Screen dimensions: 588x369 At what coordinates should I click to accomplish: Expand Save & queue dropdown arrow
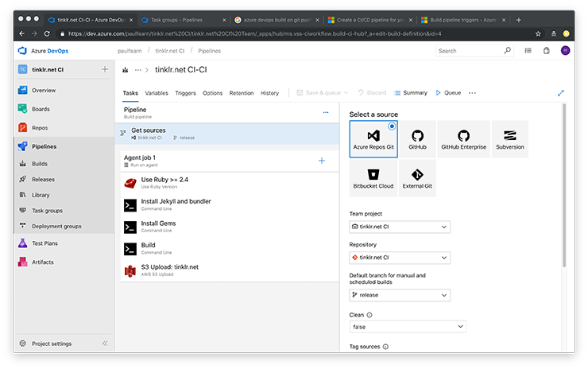pyautogui.click(x=346, y=93)
